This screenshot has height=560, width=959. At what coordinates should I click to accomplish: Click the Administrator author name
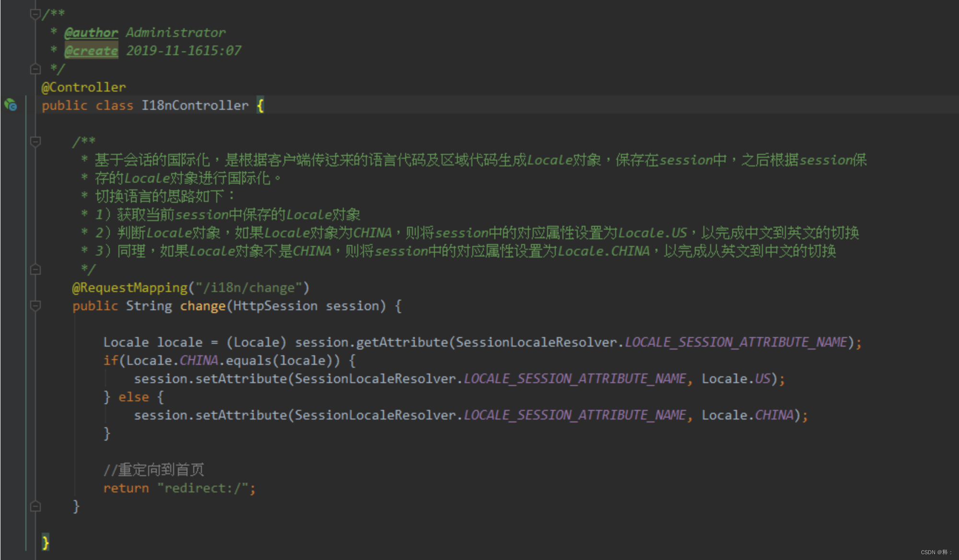(x=175, y=33)
